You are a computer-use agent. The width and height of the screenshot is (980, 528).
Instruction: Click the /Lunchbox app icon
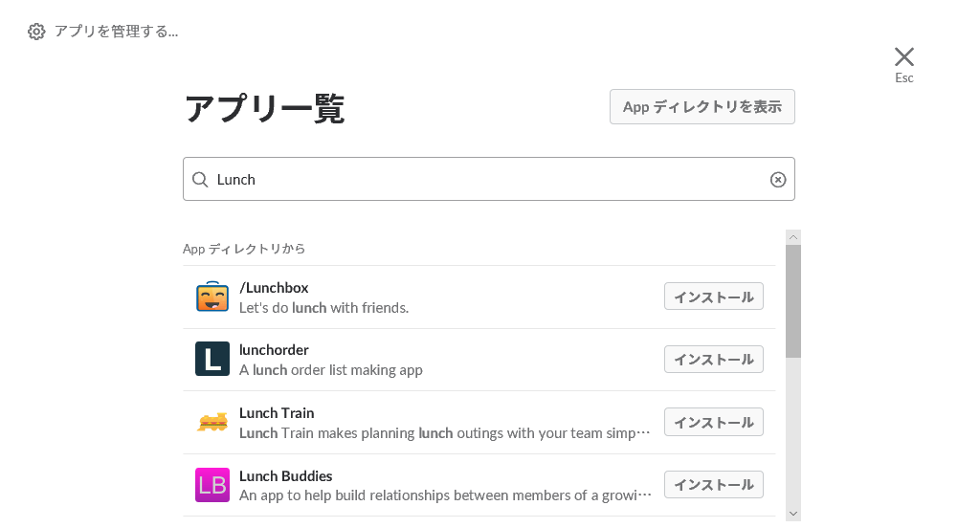212,297
